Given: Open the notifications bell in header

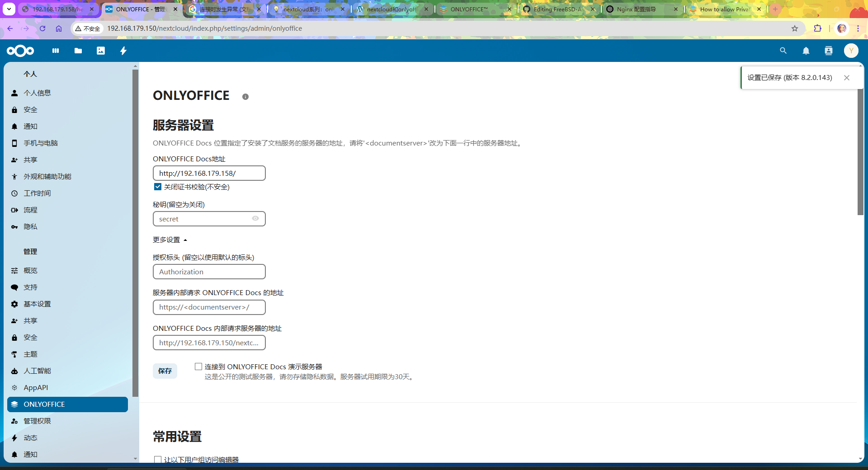Looking at the screenshot, I should tap(806, 51).
